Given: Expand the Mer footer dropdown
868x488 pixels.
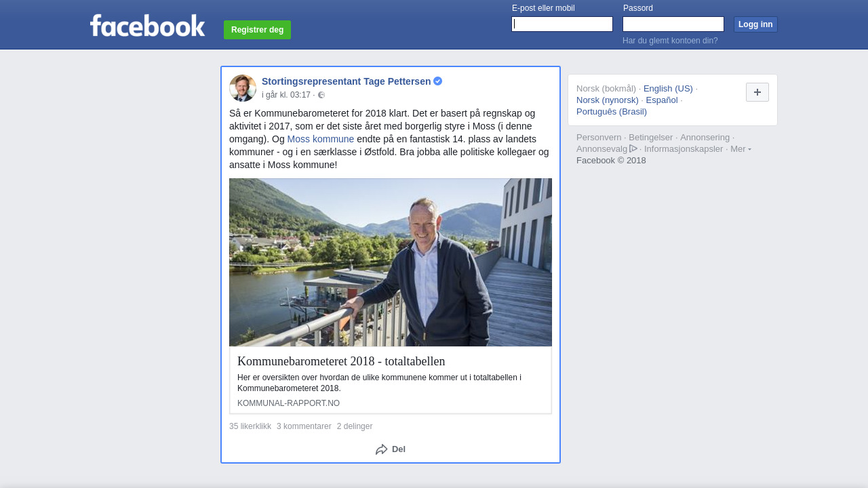Looking at the screenshot, I should coord(741,148).
